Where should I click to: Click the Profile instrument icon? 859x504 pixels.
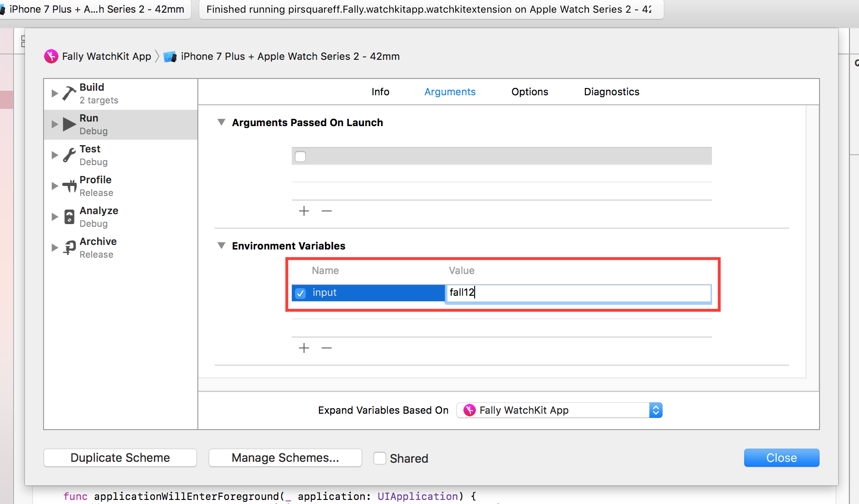pos(69,186)
